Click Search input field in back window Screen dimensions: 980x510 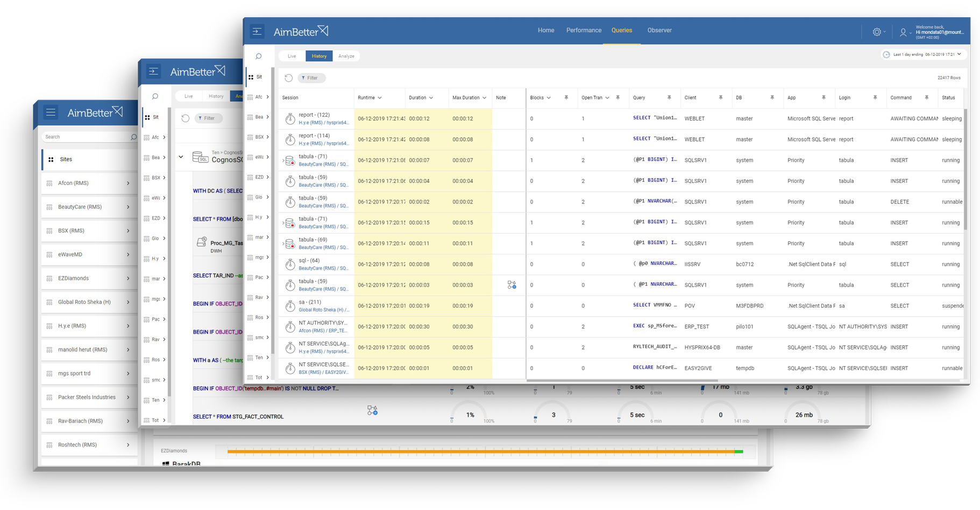[x=89, y=137]
